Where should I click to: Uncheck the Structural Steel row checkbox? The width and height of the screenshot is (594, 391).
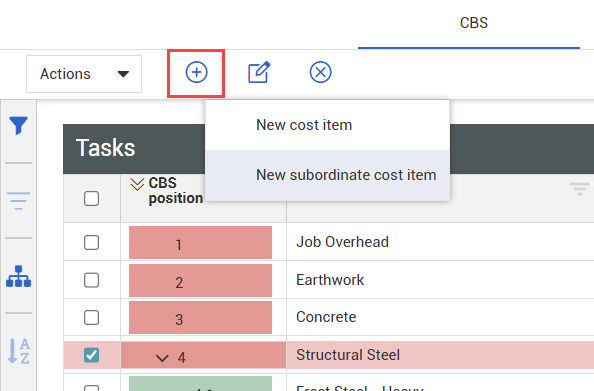point(91,355)
